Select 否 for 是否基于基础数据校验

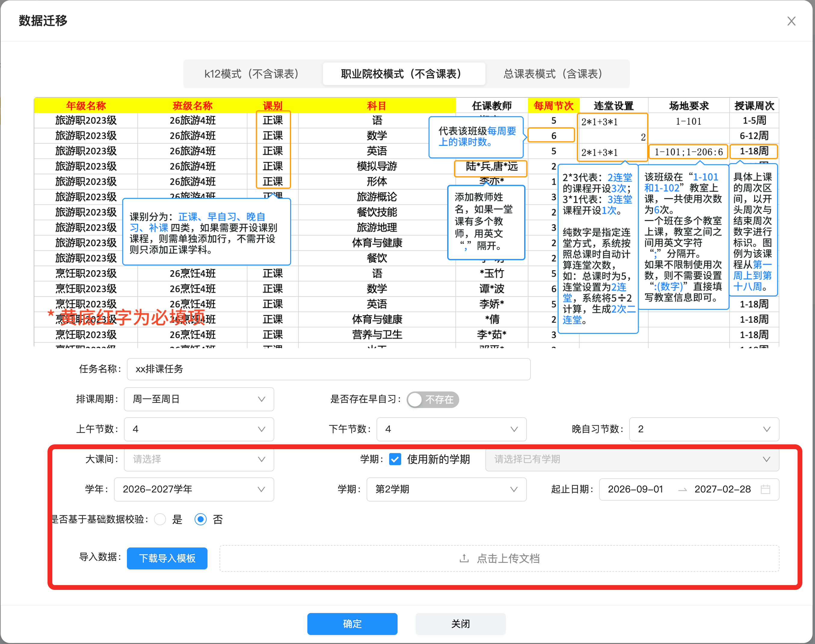[201, 520]
